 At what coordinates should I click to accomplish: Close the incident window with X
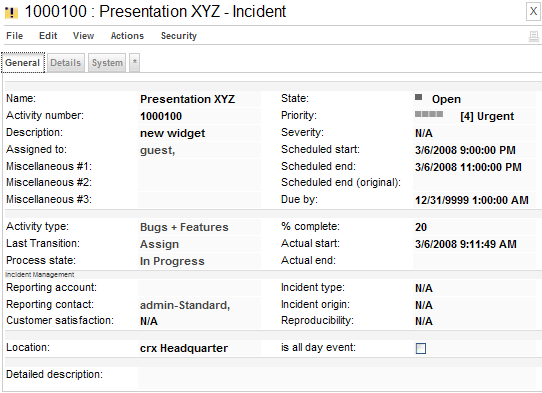[533, 11]
